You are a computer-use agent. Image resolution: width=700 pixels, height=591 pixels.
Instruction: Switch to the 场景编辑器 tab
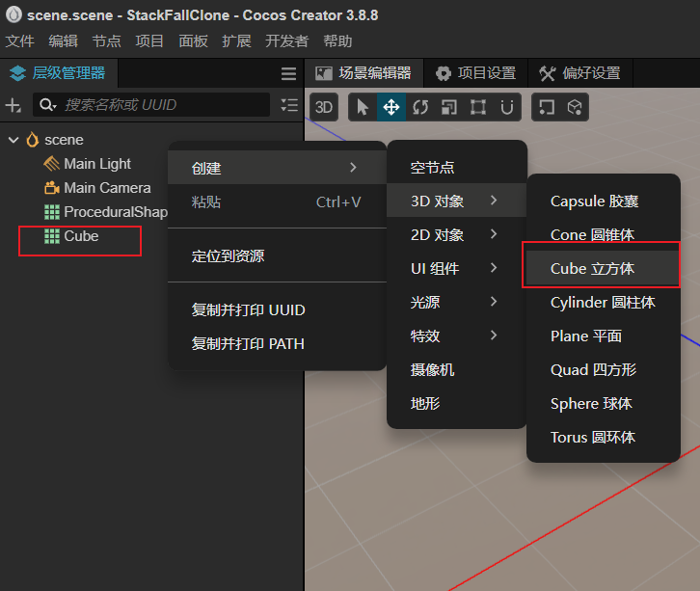point(363,72)
